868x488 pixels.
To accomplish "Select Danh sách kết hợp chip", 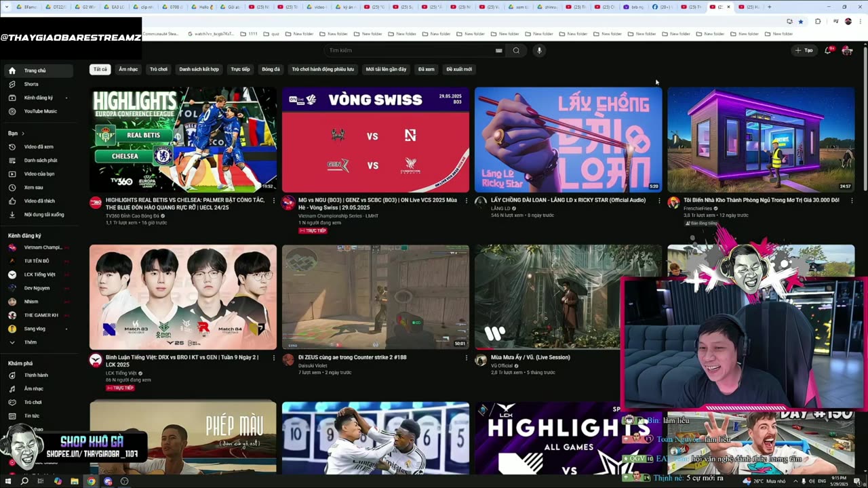I will [x=199, y=69].
